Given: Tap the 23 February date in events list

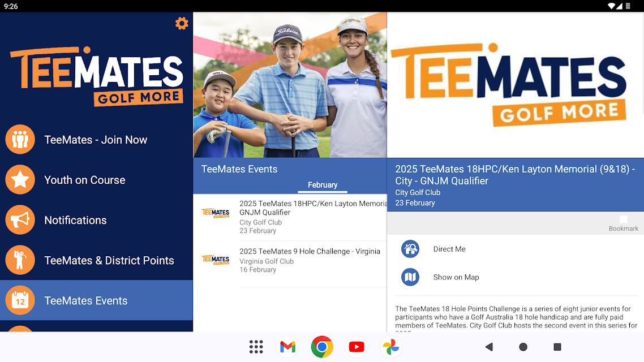Looking at the screenshot, I should click(x=257, y=231).
